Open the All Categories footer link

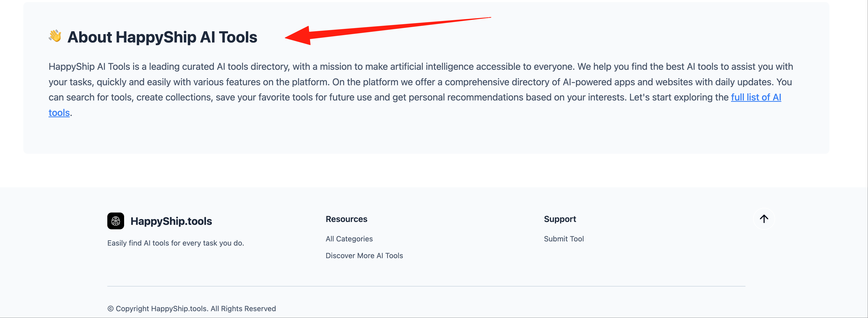(349, 239)
